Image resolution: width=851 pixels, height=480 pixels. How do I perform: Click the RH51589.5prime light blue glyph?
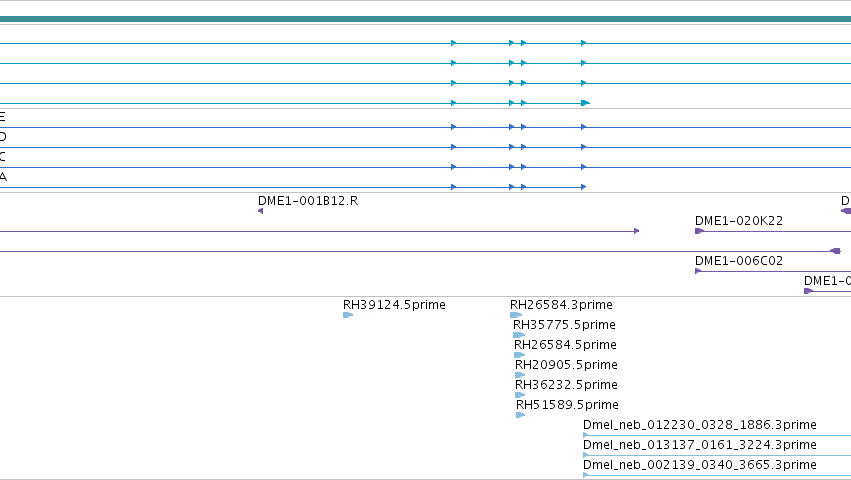coord(520,415)
